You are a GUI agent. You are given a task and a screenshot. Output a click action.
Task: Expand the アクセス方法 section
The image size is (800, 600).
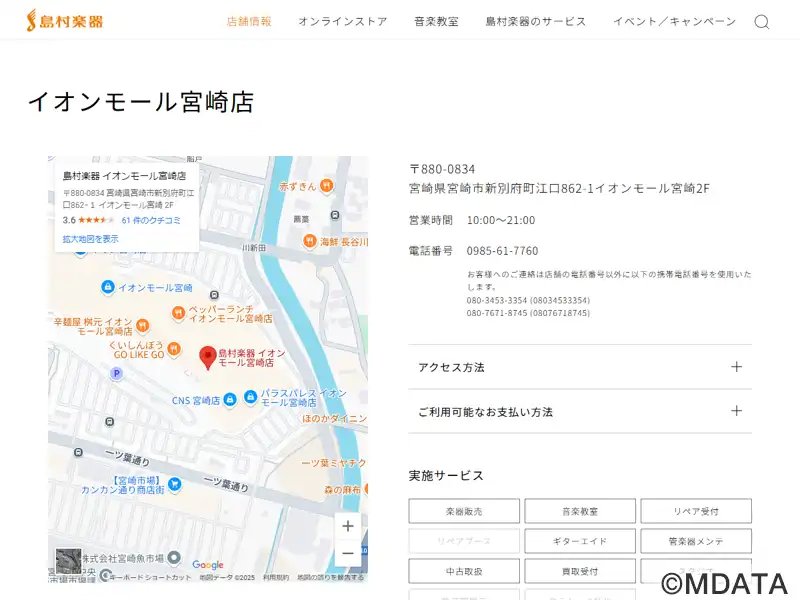tap(580, 367)
